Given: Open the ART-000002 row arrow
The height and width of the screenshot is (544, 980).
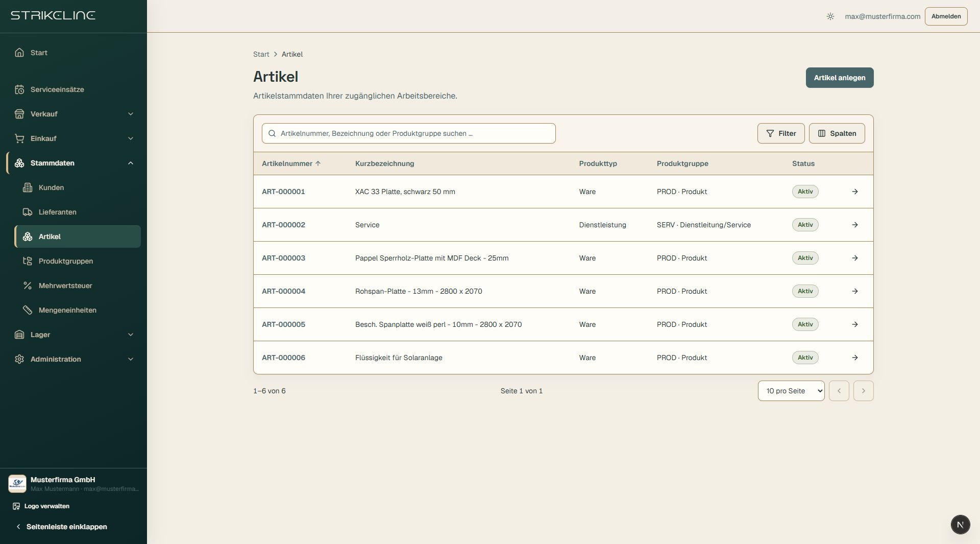Looking at the screenshot, I should [855, 225].
